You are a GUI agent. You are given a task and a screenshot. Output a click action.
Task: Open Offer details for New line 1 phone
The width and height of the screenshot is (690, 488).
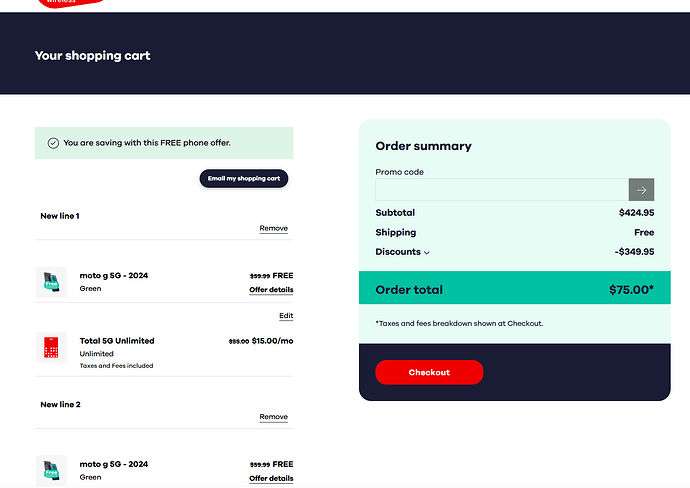271,290
